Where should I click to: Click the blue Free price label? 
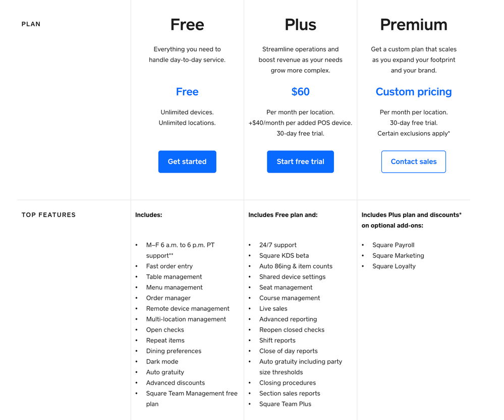pos(187,92)
